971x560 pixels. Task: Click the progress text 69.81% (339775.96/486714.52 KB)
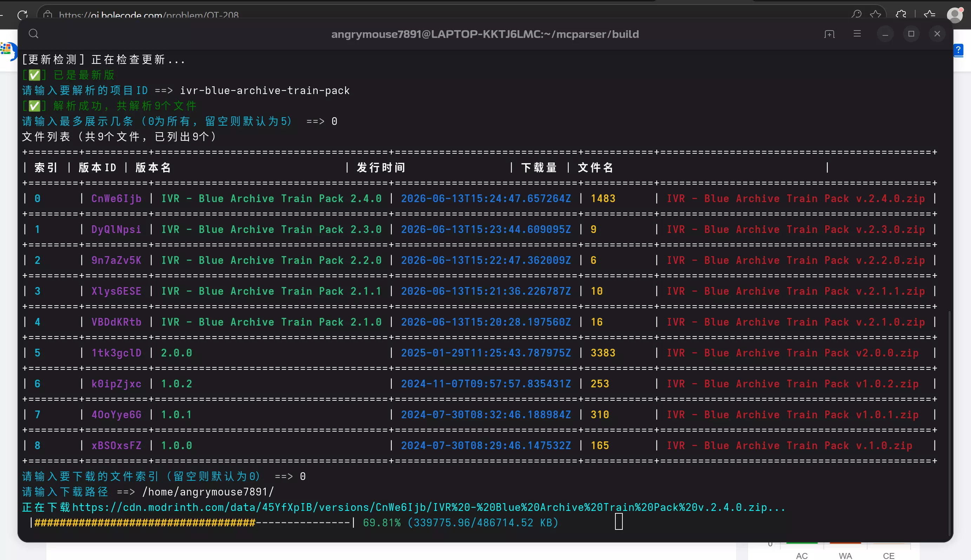click(461, 523)
